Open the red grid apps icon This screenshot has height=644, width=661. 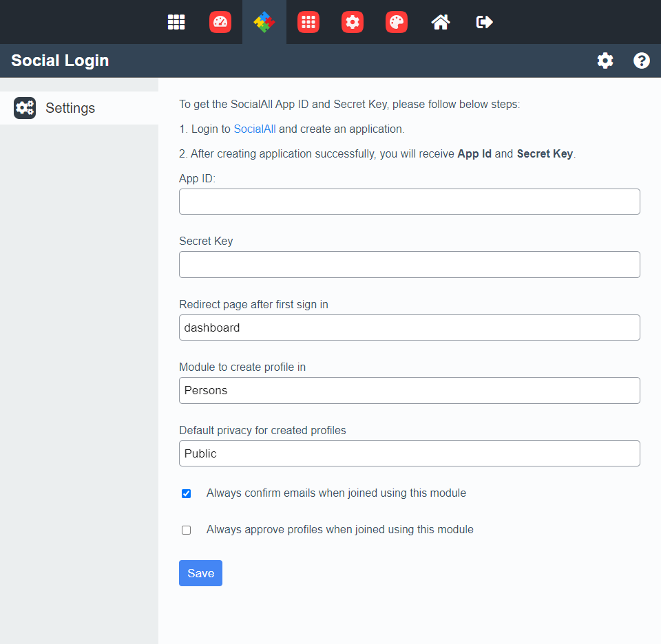click(308, 22)
